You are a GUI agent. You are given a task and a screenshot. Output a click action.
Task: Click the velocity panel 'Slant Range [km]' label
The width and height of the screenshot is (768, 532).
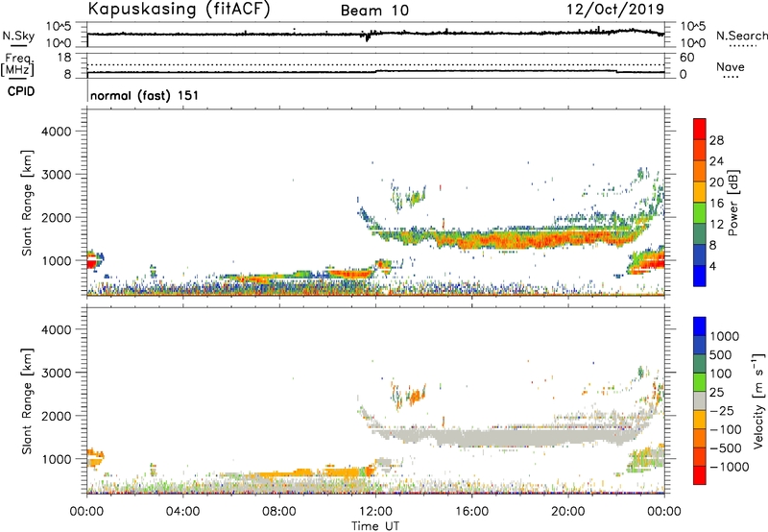click(x=27, y=401)
